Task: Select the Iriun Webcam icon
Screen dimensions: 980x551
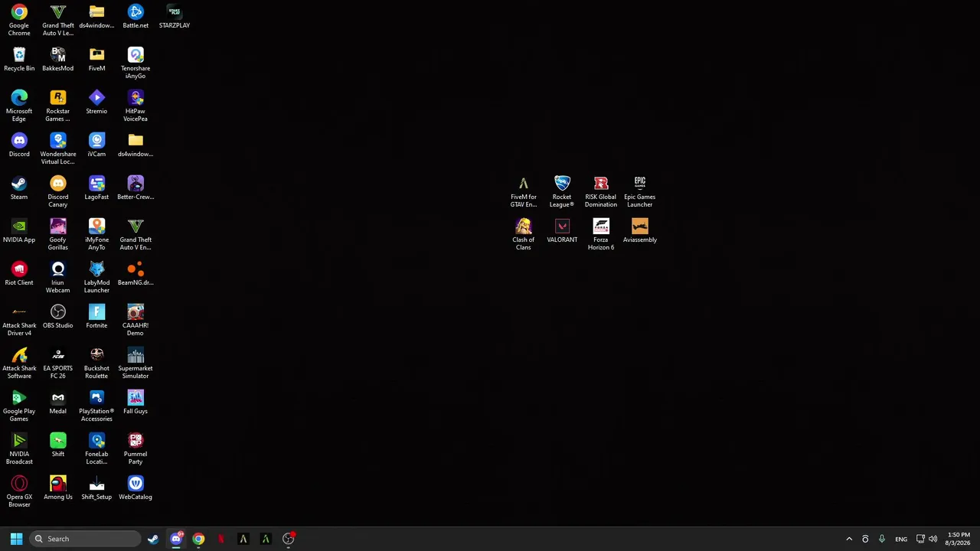Action: [58, 277]
